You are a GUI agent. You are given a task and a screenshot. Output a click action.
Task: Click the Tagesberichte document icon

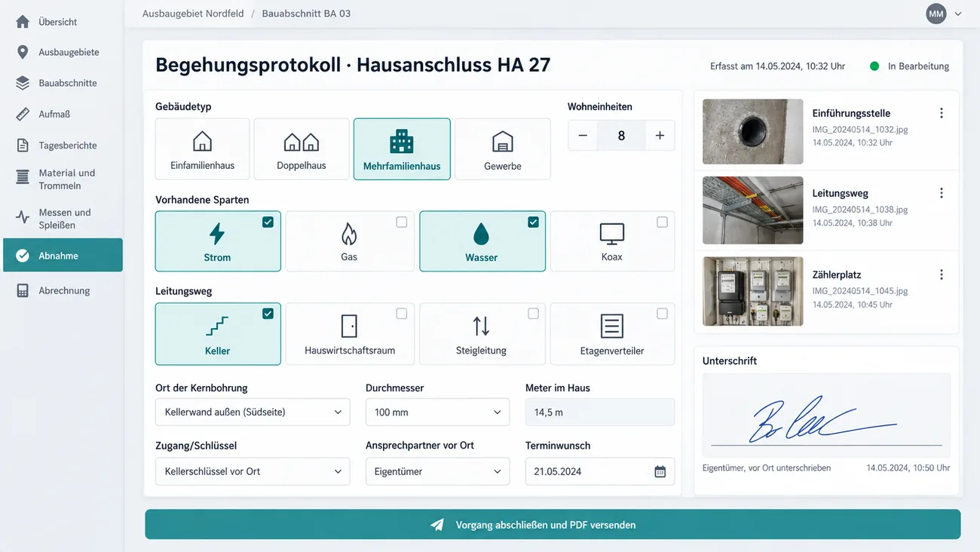[23, 145]
